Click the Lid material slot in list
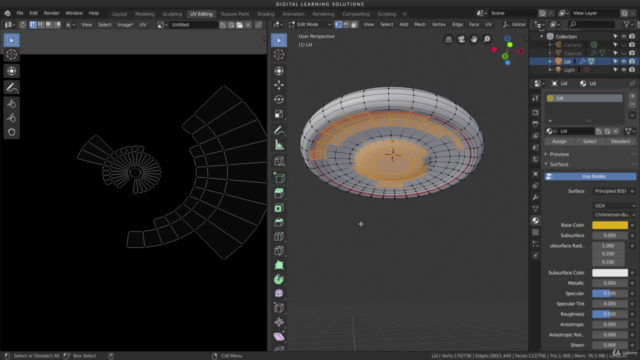Viewport: 640px width, 360px height. (585, 98)
